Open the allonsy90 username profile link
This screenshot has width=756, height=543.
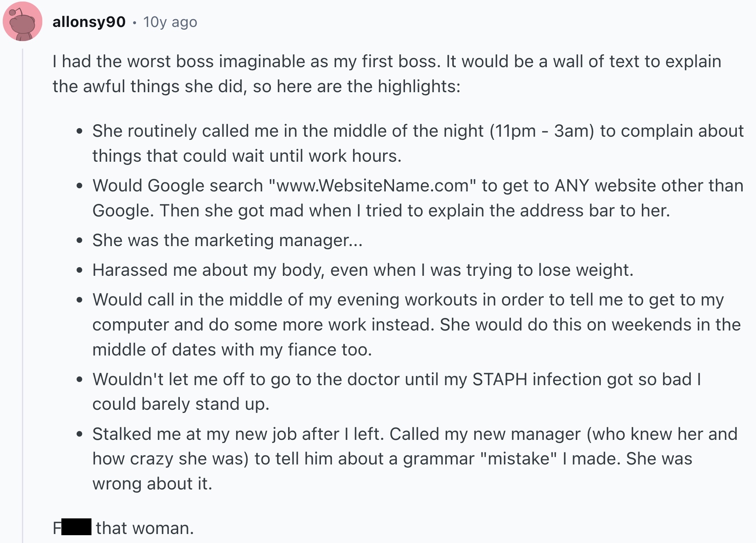point(89,22)
